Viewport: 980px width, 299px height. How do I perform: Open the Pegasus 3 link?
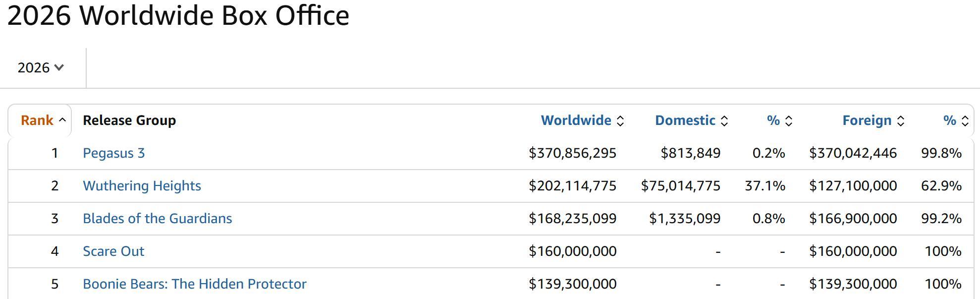(x=114, y=153)
